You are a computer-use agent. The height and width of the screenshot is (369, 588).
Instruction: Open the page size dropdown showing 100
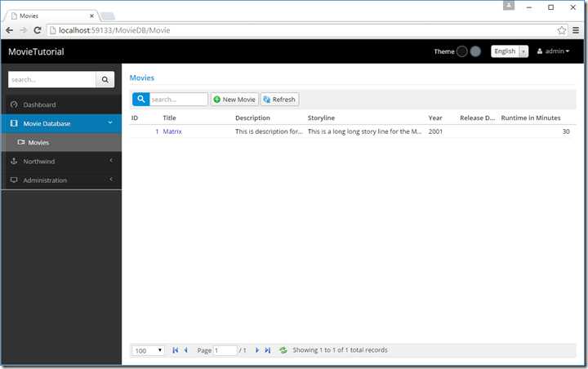[148, 350]
